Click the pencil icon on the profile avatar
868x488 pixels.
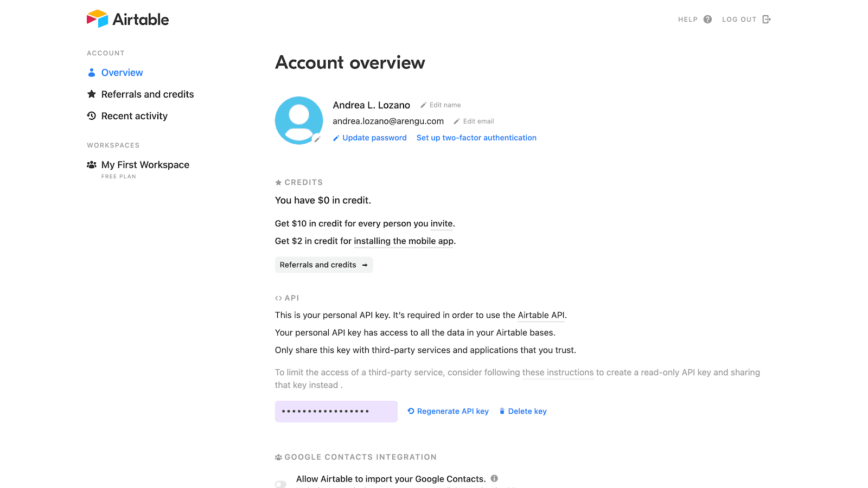(317, 139)
